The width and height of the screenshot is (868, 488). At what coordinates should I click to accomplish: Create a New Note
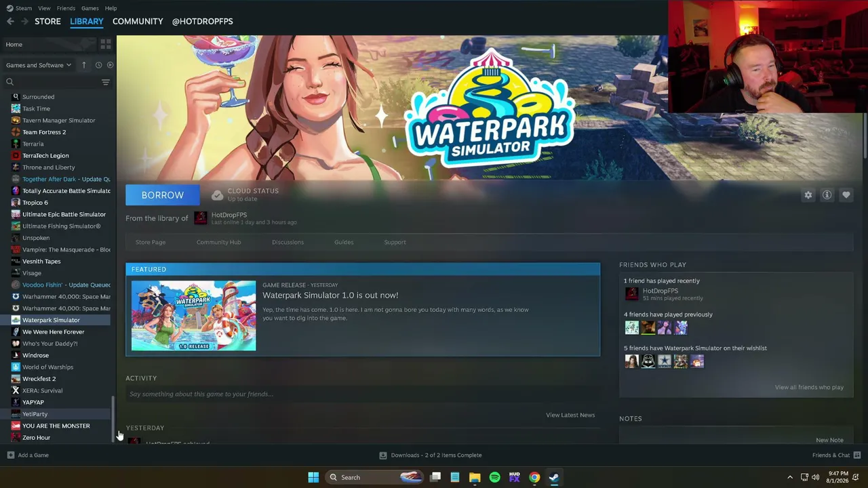click(x=829, y=440)
